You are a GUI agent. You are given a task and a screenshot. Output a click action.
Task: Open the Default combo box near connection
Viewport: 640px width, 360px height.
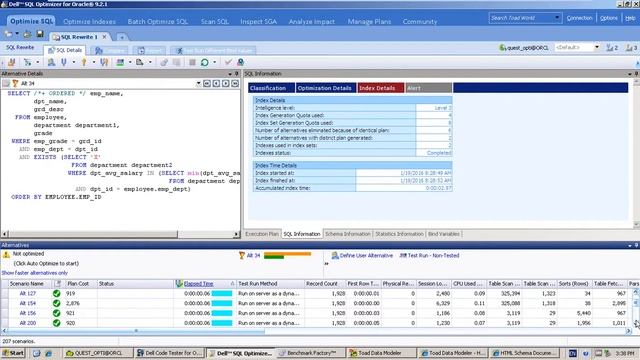pos(577,48)
